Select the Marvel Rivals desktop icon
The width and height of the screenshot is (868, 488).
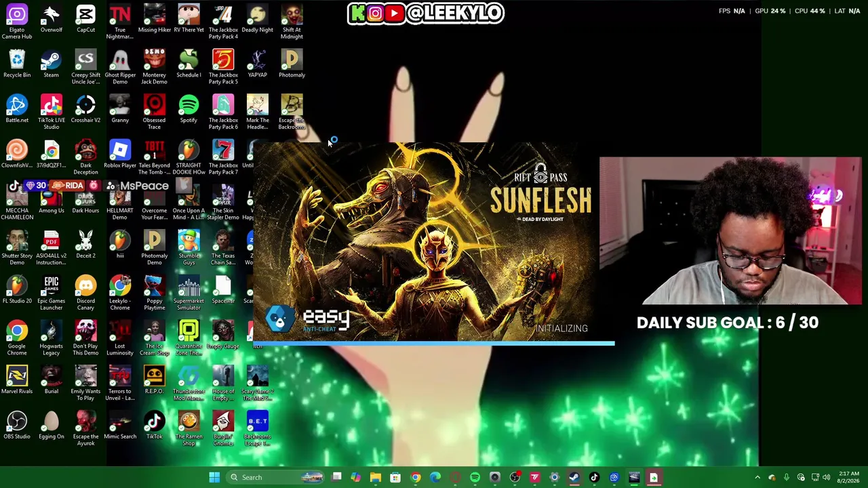[17, 380]
